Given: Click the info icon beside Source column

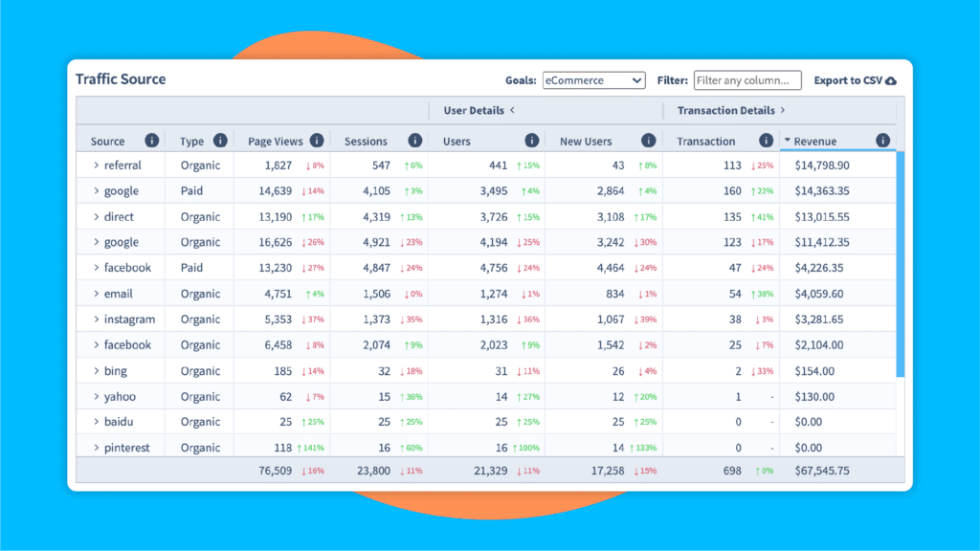Looking at the screenshot, I should pos(151,141).
